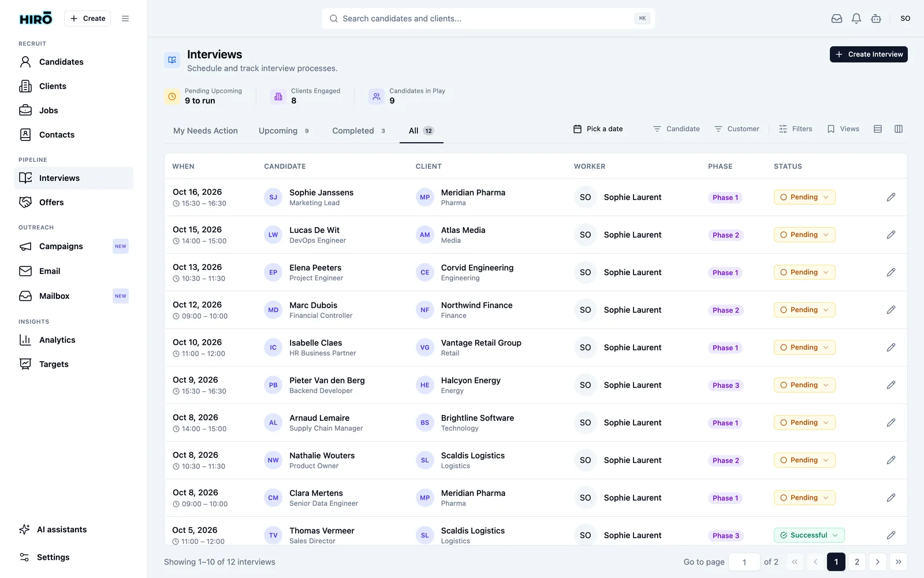This screenshot has height=578, width=924.
Task: Select the All tab
Action: (421, 131)
